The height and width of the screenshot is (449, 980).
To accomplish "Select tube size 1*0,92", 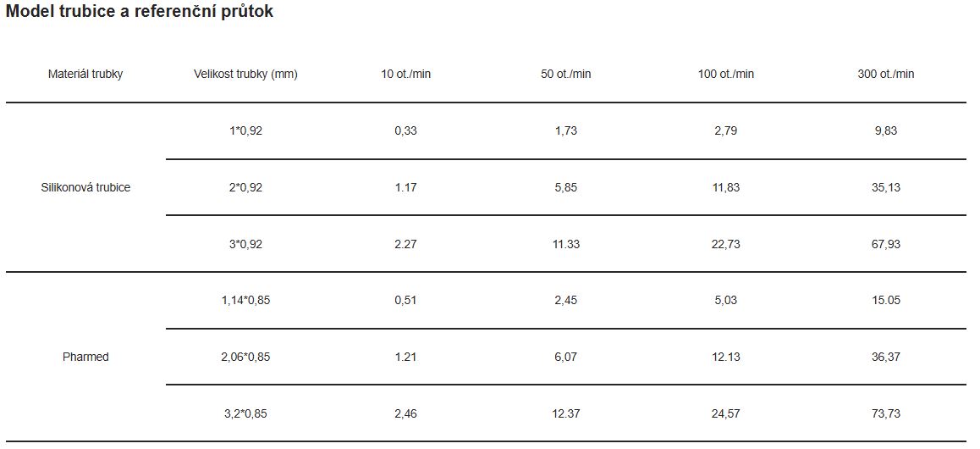I will point(245,130).
